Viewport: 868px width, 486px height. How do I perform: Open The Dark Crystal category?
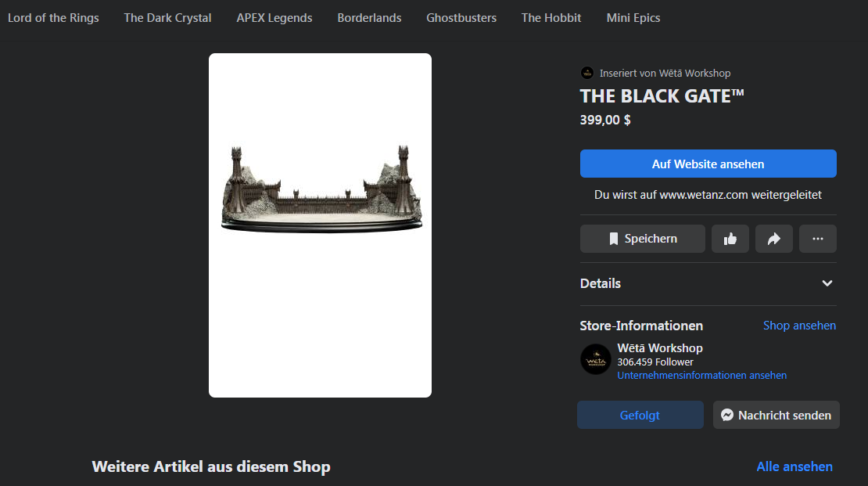tap(167, 18)
